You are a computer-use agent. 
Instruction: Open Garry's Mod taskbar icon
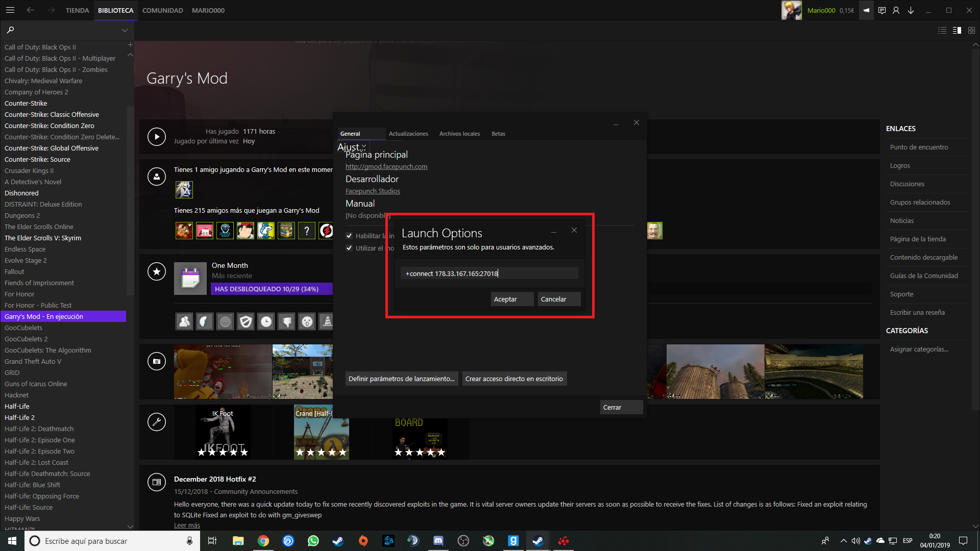coord(513,541)
